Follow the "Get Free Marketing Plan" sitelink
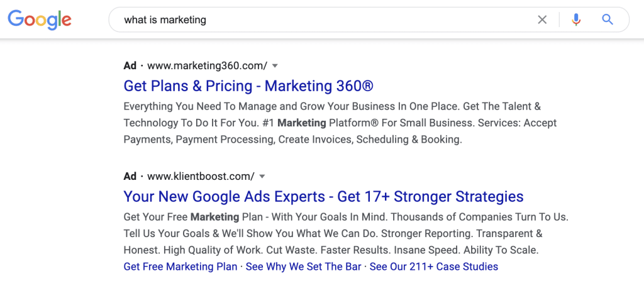This screenshot has width=644, height=295. 180,267
